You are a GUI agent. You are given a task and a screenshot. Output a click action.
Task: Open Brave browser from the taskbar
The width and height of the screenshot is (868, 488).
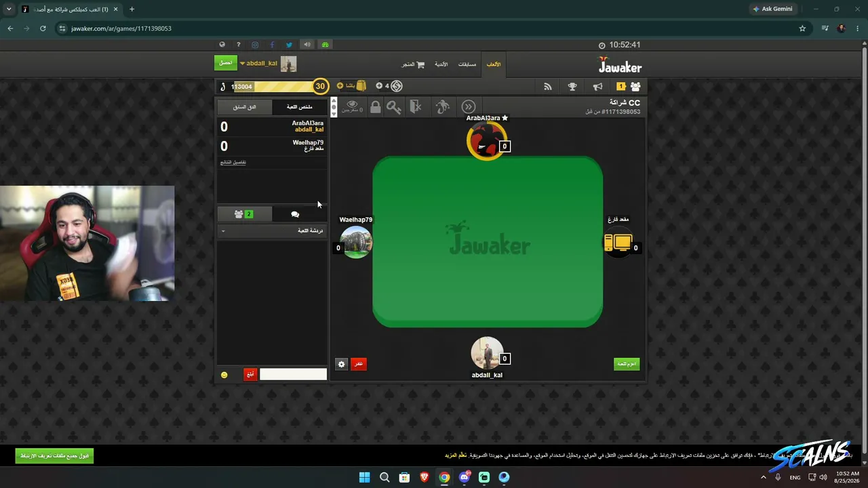tap(425, 477)
